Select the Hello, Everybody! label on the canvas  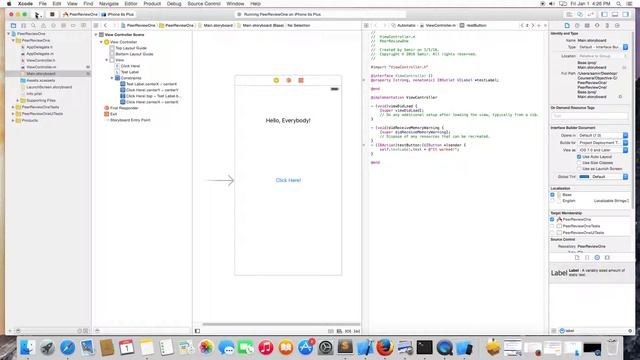click(288, 120)
